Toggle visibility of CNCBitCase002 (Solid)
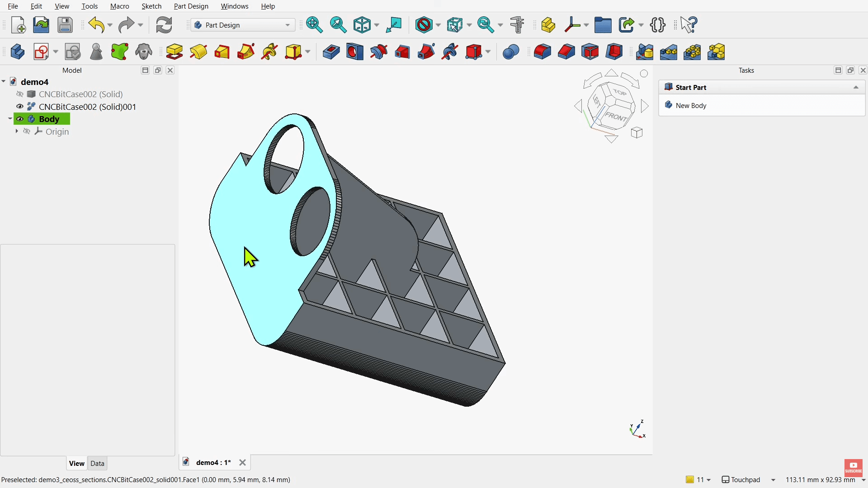The image size is (868, 488). coord(20,94)
